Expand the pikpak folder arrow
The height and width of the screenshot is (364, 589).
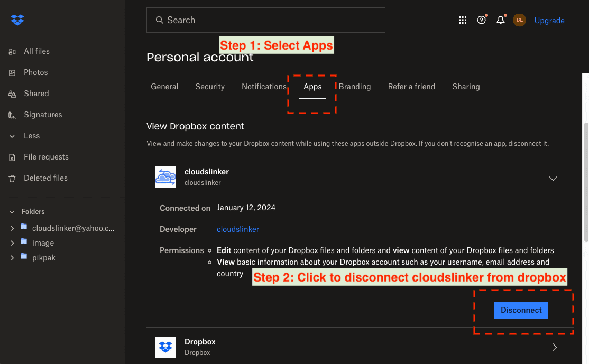[12, 258]
